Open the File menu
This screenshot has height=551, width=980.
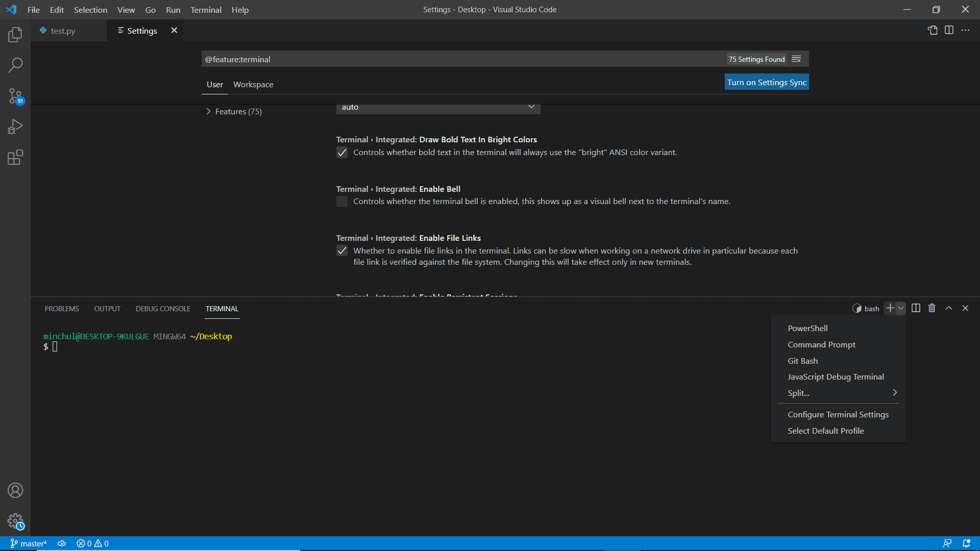coord(34,10)
